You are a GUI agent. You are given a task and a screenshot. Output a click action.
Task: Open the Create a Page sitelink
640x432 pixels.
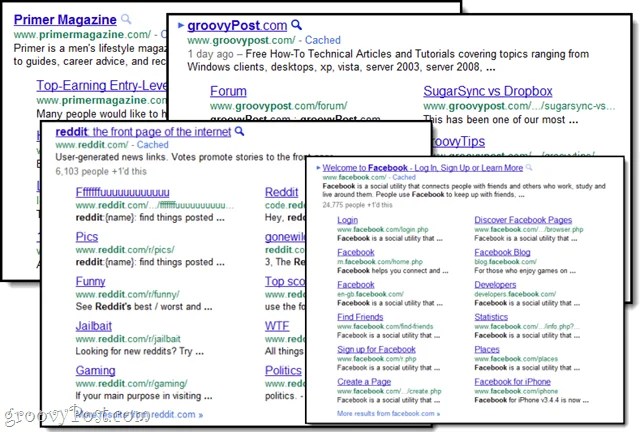coord(364,382)
